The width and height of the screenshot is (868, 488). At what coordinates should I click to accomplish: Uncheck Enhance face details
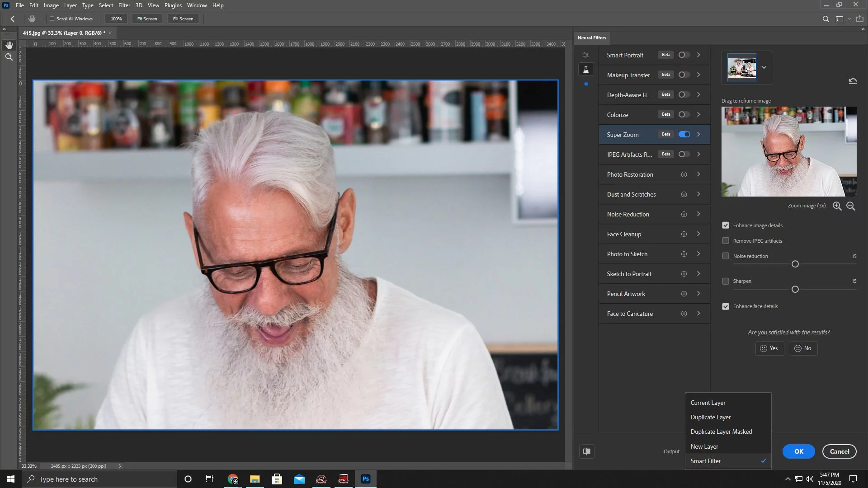tap(726, 306)
